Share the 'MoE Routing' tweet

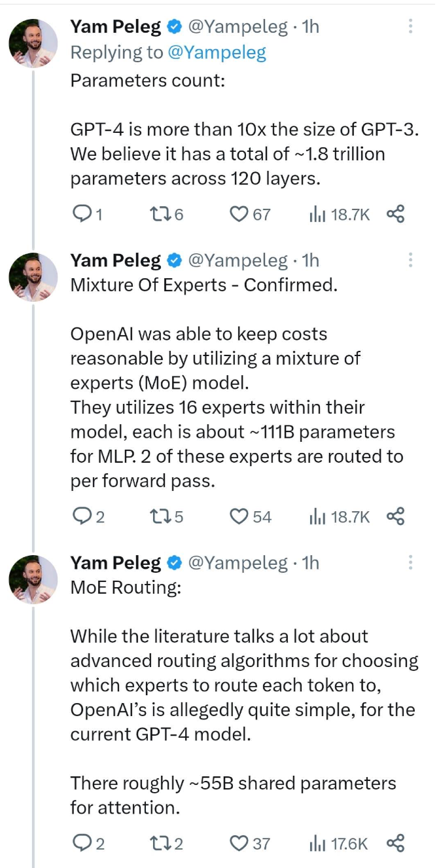click(396, 844)
